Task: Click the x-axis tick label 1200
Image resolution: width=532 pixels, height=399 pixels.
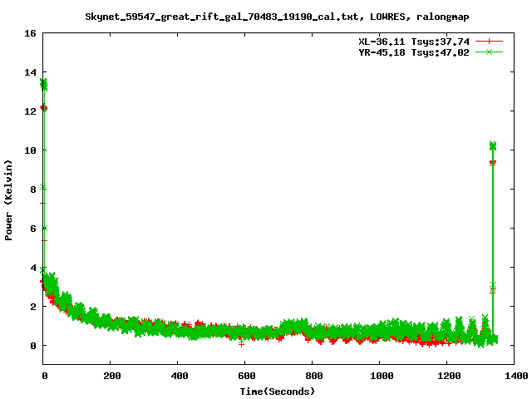Action: coord(448,376)
